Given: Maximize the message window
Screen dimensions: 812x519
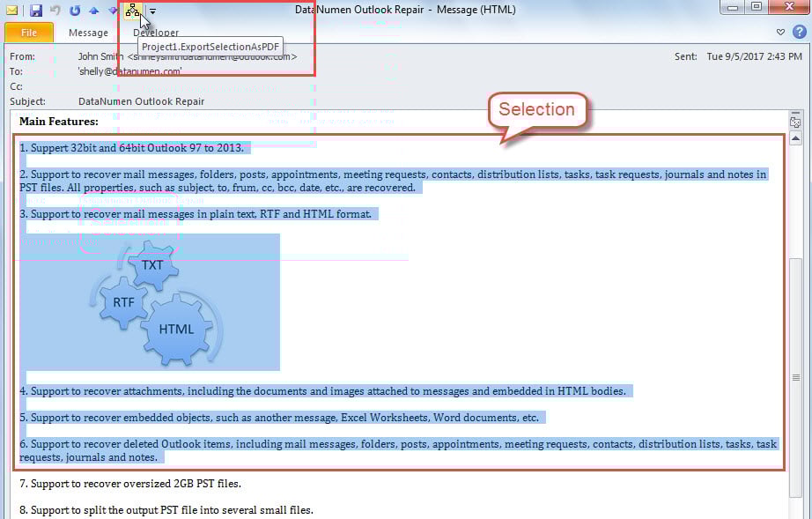Looking at the screenshot, I should pos(757,7).
